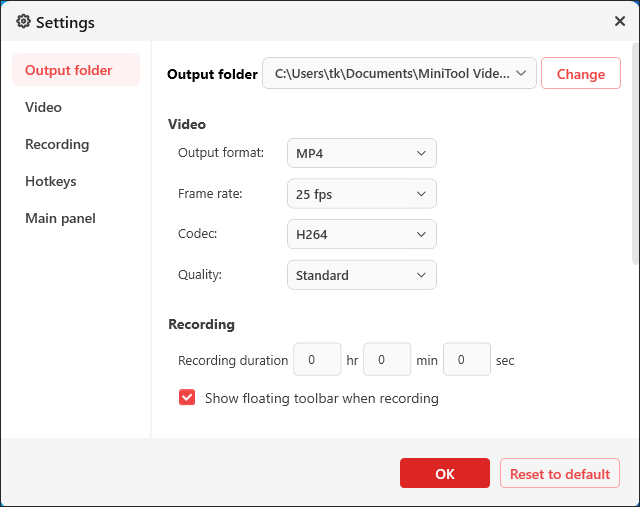The height and width of the screenshot is (507, 640).
Task: Open the Quality Standard dropdown
Action: [x=362, y=275]
